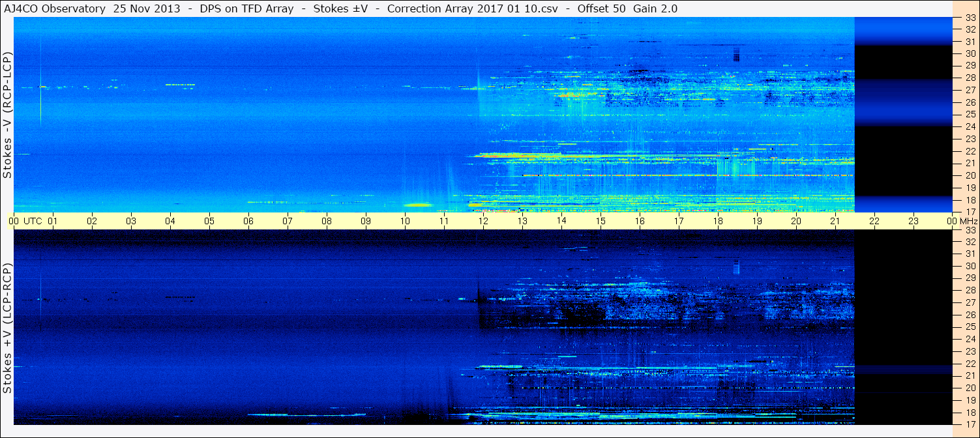This screenshot has height=438, width=980.
Task: Click the "Stokes -V (RCP-LCP)" vertical axis label
Action: 7,115
